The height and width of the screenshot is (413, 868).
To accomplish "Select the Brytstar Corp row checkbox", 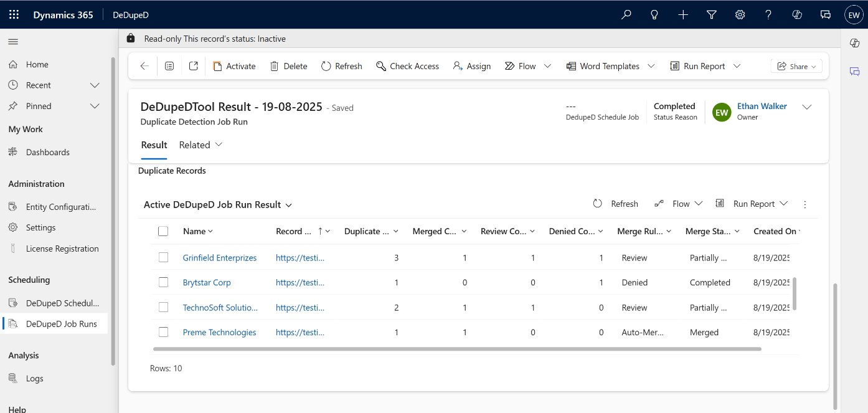I will coord(163,282).
